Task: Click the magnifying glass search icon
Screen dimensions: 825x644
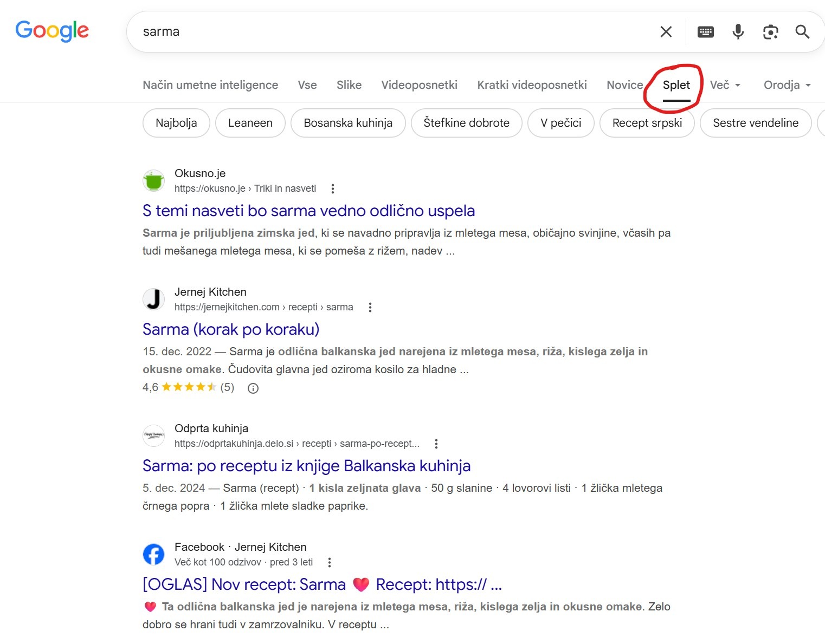Action: (x=802, y=32)
